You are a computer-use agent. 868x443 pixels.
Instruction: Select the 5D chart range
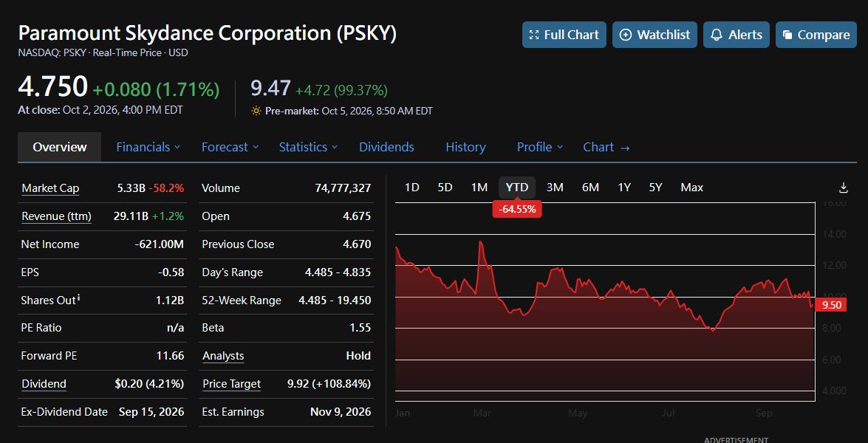[445, 188]
